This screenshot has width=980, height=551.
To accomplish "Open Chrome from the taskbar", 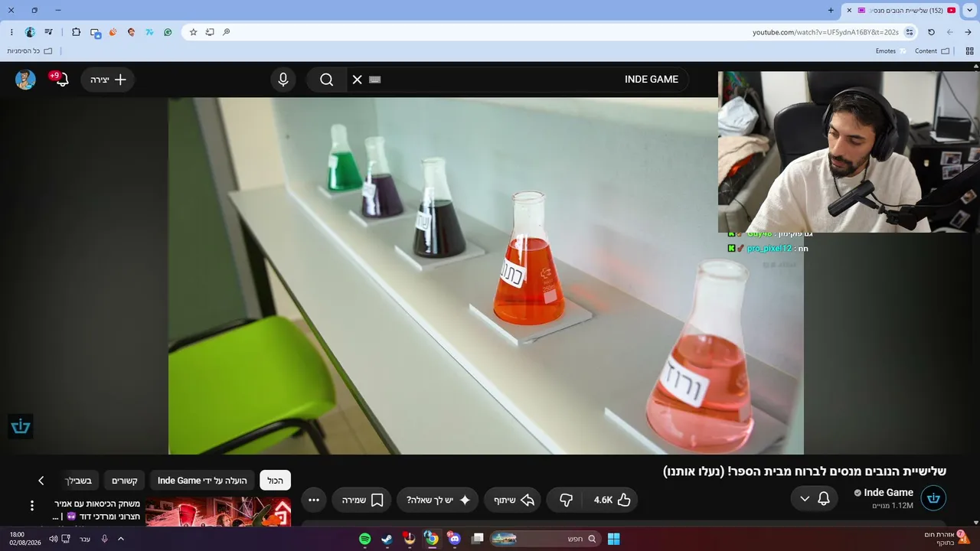I will 433,539.
